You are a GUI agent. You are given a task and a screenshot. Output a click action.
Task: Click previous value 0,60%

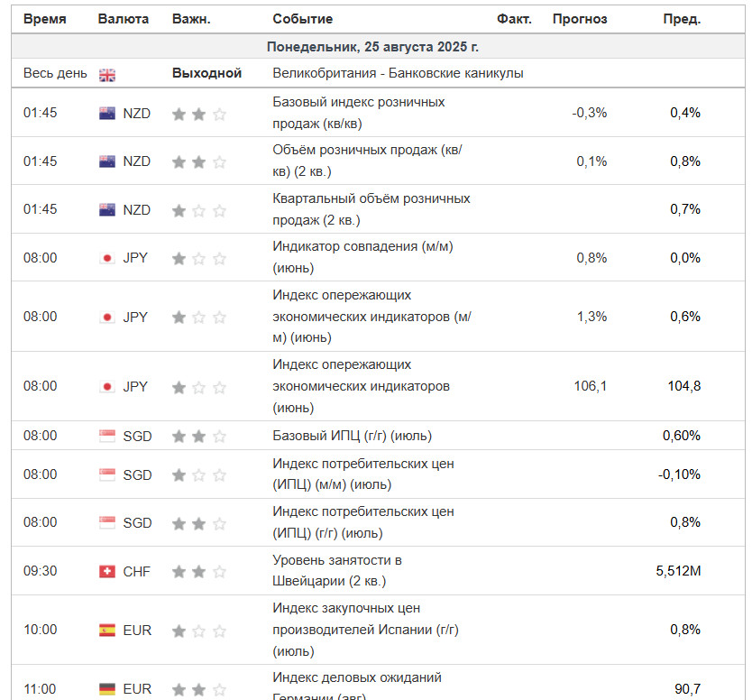(682, 436)
